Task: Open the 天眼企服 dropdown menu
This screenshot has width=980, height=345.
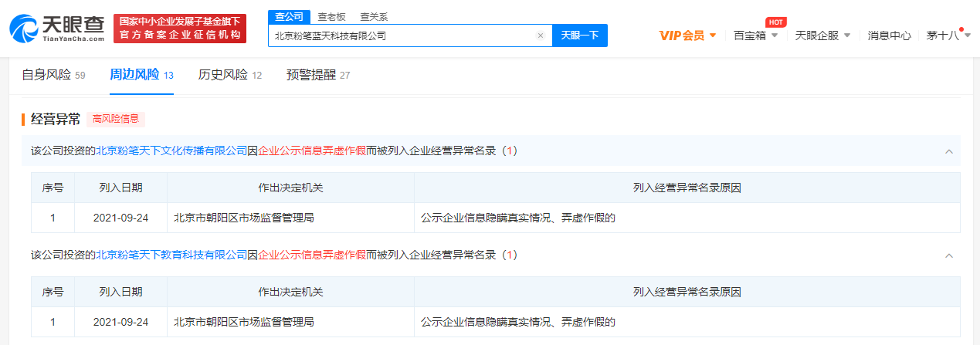Action: 822,36
